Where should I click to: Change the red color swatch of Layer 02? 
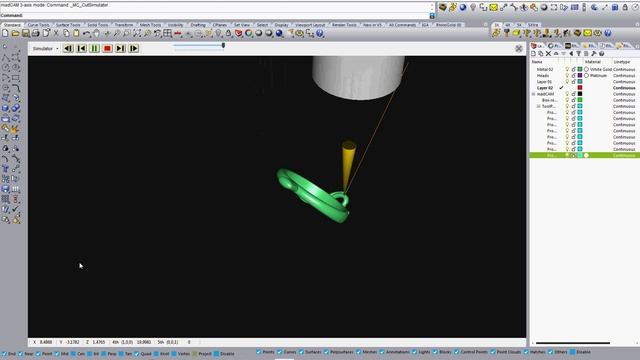click(580, 88)
